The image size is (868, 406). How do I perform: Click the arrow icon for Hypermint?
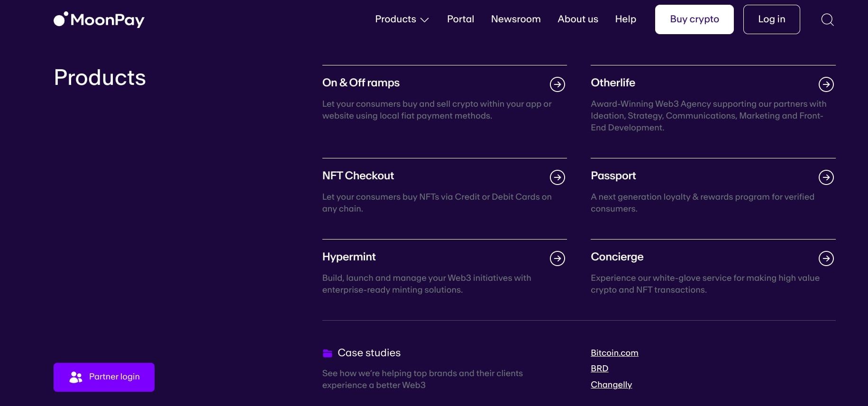(557, 258)
